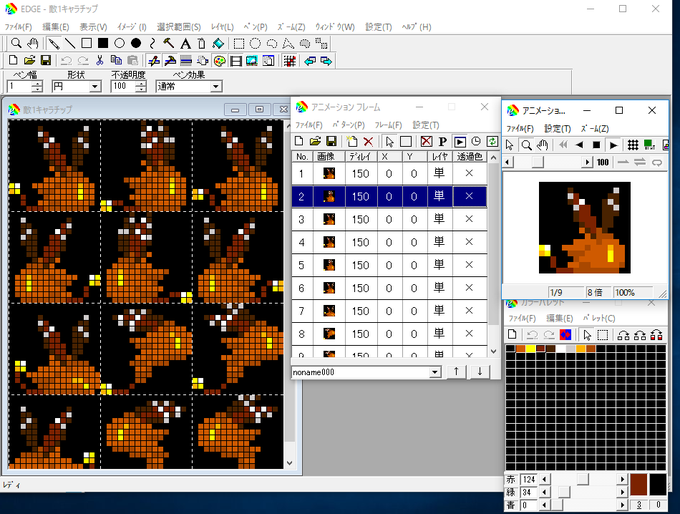
Task: Select the rectangular selection tool
Action: tap(239, 43)
